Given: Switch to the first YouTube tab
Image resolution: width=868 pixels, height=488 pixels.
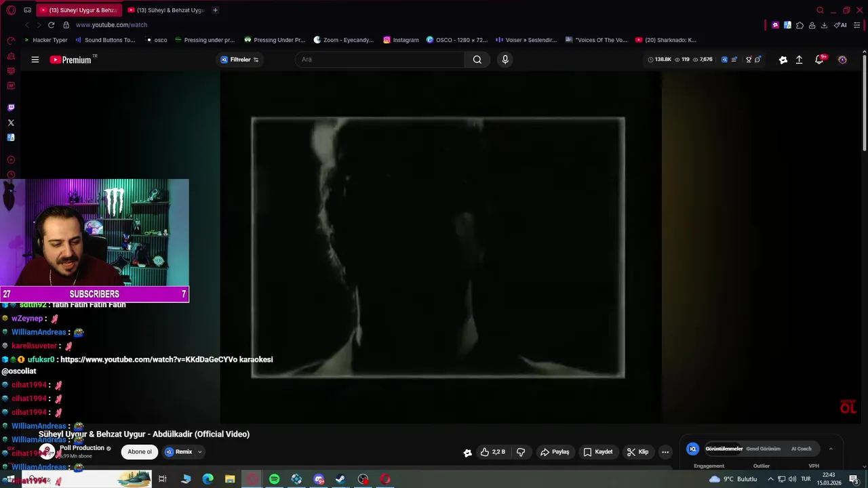Looking at the screenshot, I should tap(78, 10).
